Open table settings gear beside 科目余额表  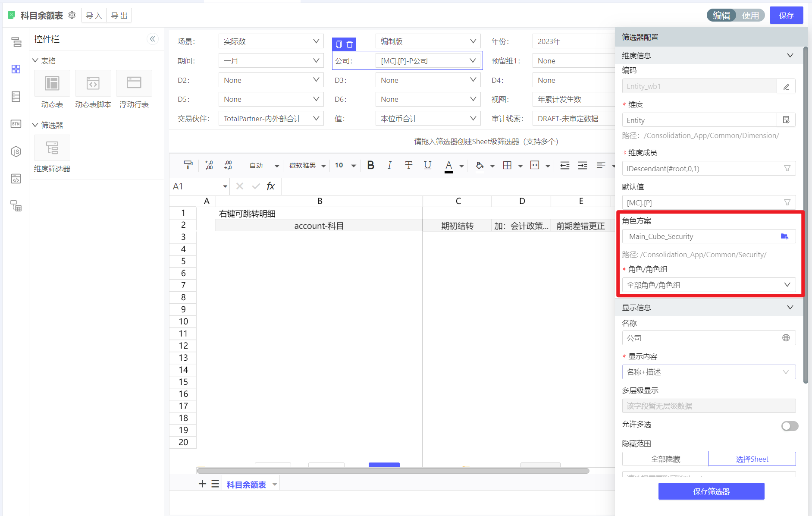coord(72,15)
